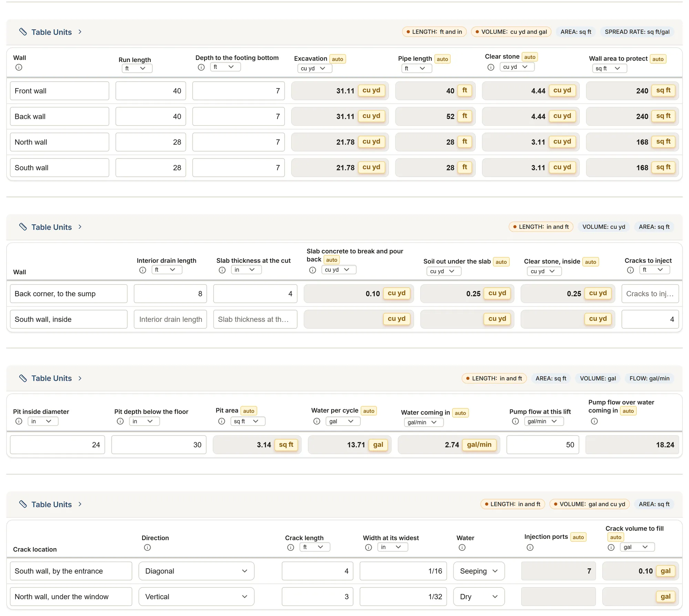Screen dimensions: 689x616
Task: Click the Interior drain length info icon
Action: (x=143, y=270)
